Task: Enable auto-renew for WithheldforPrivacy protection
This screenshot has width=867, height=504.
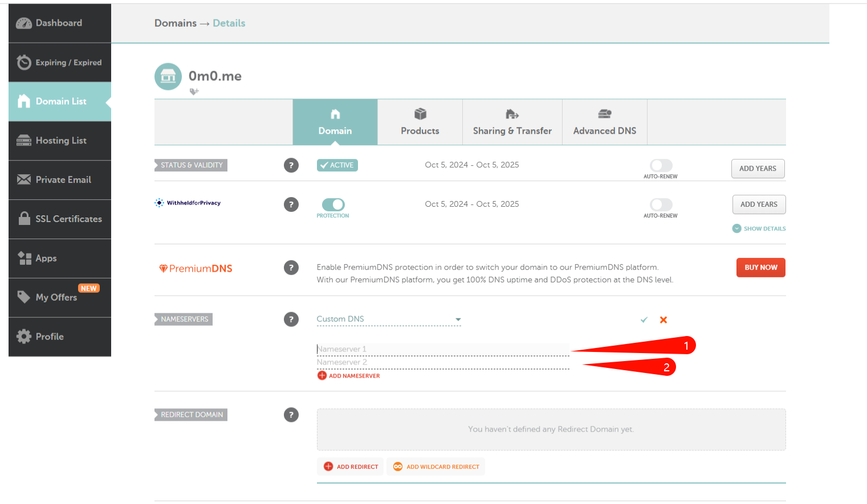Action: click(x=661, y=204)
